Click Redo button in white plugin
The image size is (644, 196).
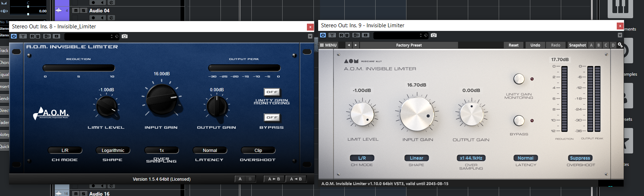(556, 45)
